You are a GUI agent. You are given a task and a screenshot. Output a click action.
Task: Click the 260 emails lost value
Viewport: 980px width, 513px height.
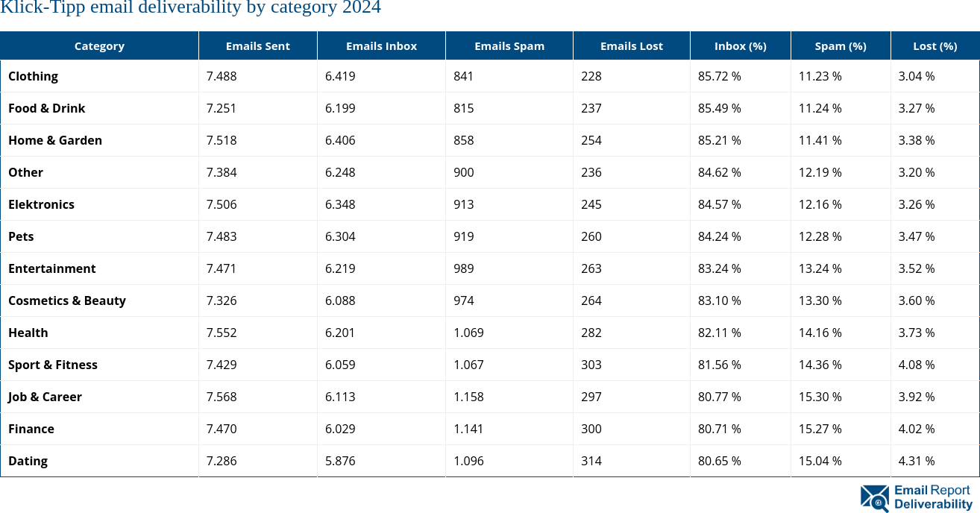[591, 236]
